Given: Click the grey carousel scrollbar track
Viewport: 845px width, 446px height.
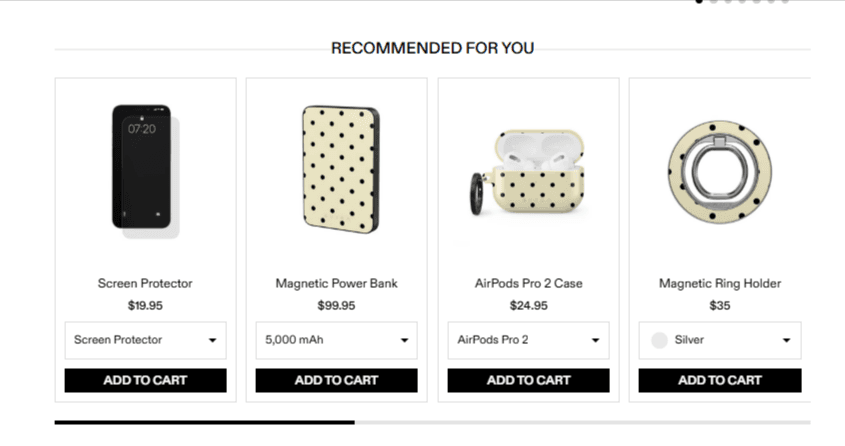Looking at the screenshot, I should tap(580, 423).
